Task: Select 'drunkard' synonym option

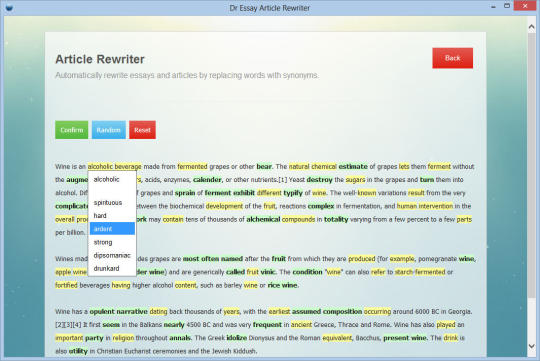Action: pos(112,268)
